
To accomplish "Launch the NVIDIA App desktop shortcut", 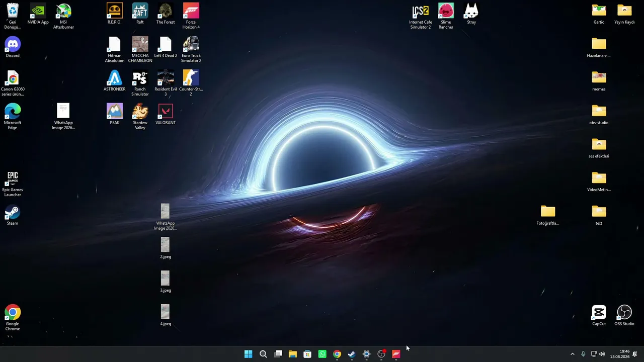I will (38, 14).
